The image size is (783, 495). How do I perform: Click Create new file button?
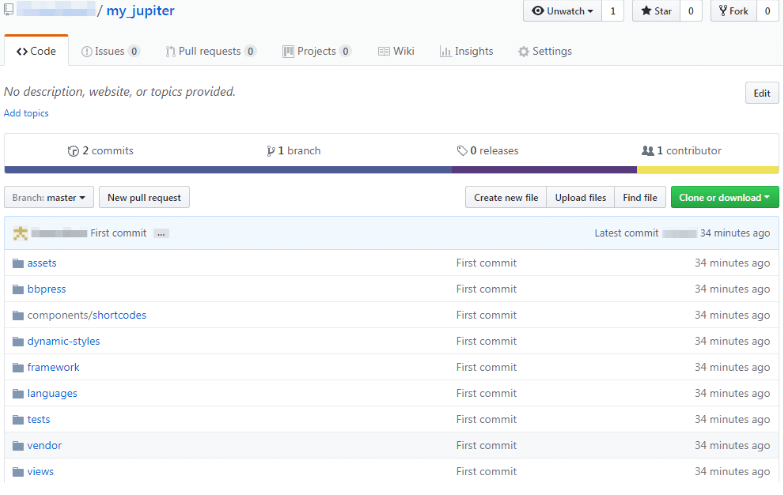506,198
